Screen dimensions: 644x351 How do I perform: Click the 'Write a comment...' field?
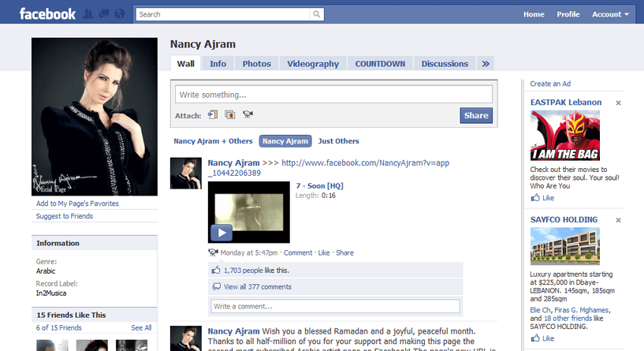tap(335, 306)
